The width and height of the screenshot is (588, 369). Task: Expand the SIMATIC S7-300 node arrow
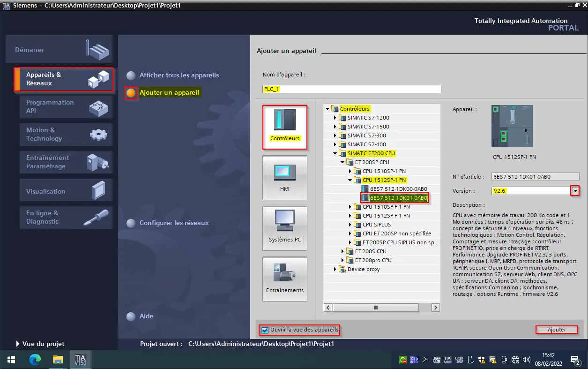pyautogui.click(x=335, y=136)
